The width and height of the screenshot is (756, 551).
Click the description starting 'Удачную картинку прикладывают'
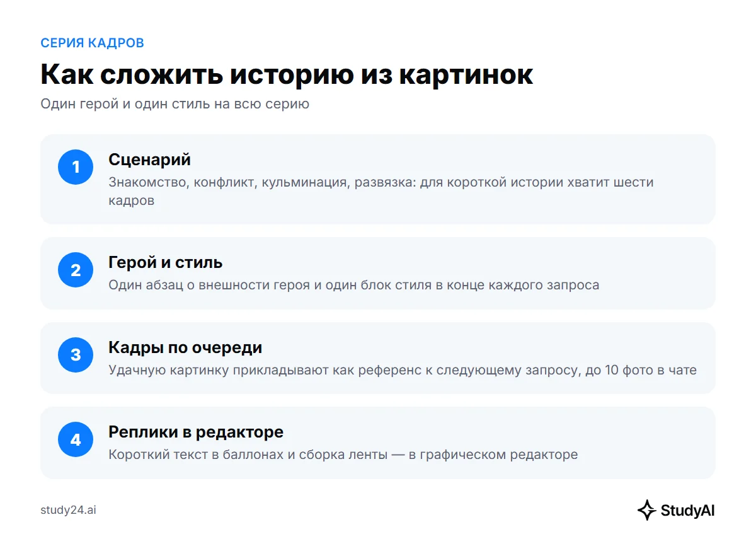(x=403, y=370)
